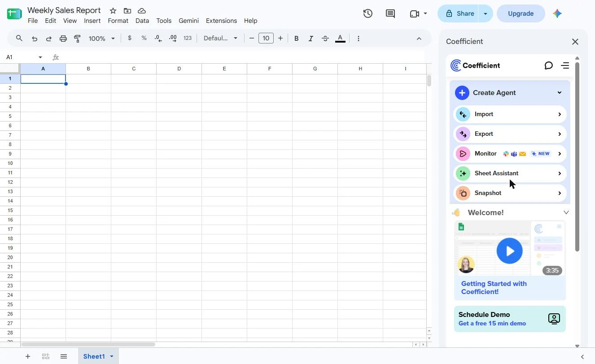This screenshot has width=595, height=364.
Task: Click the search menus magnifier icon
Action: [x=19, y=39]
